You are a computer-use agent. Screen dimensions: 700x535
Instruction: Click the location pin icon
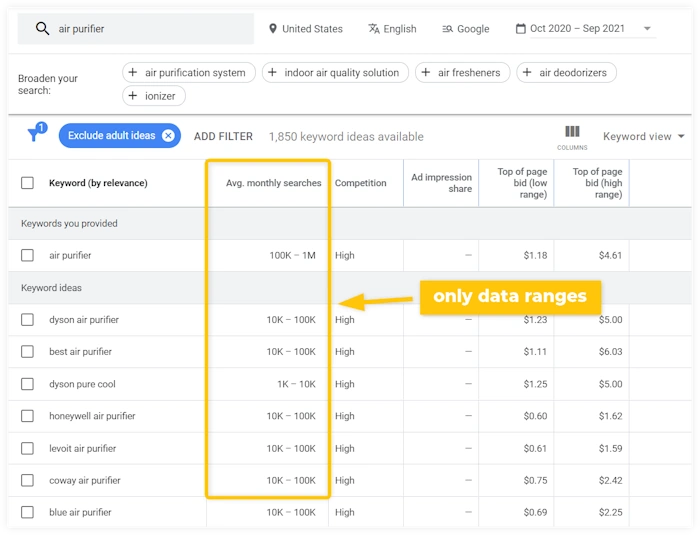tap(273, 29)
